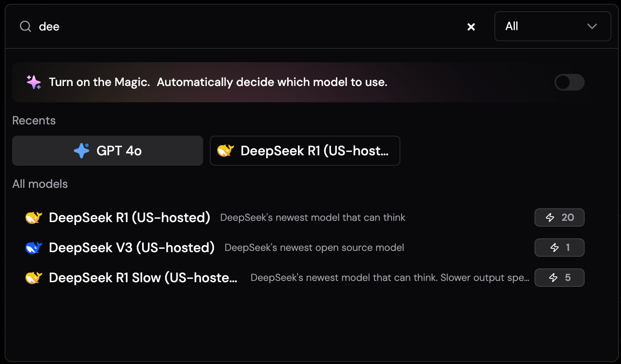Screen dimensions: 621x364
Task: Enable the Magic auto model toggle
Action: click(569, 82)
